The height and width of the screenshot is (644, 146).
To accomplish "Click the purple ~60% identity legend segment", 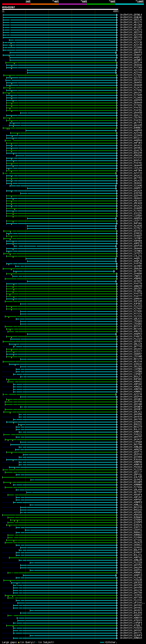I will (x=73, y=4).
